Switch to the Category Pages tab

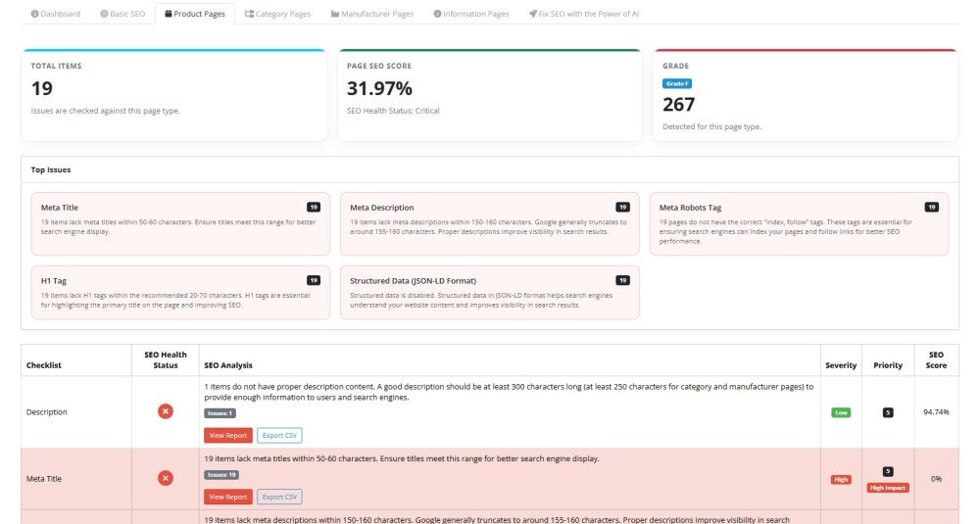point(277,15)
